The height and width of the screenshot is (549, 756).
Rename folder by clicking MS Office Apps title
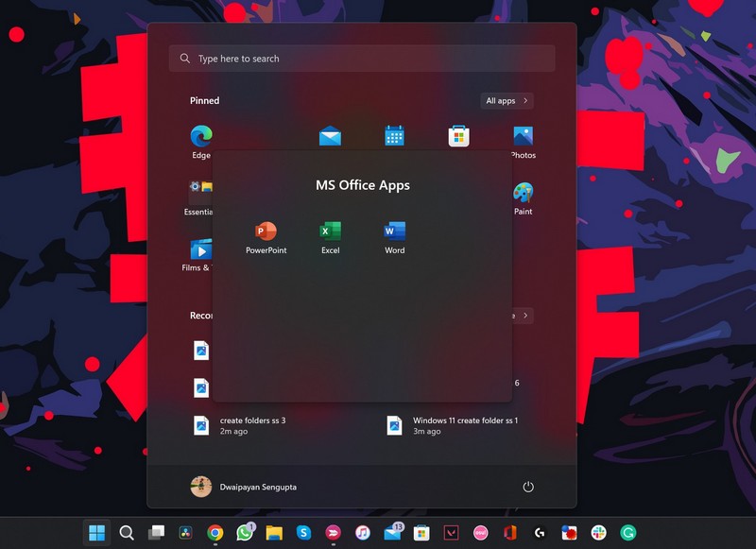(x=362, y=185)
